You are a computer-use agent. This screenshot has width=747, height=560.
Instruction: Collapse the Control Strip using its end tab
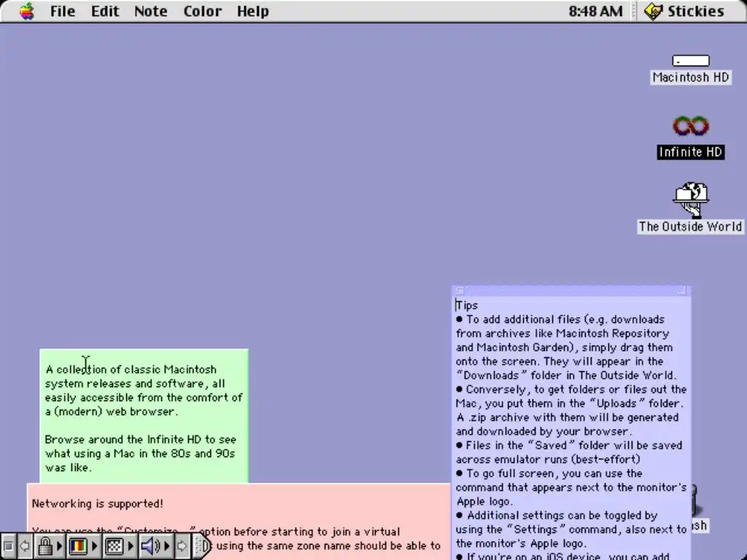[202, 545]
